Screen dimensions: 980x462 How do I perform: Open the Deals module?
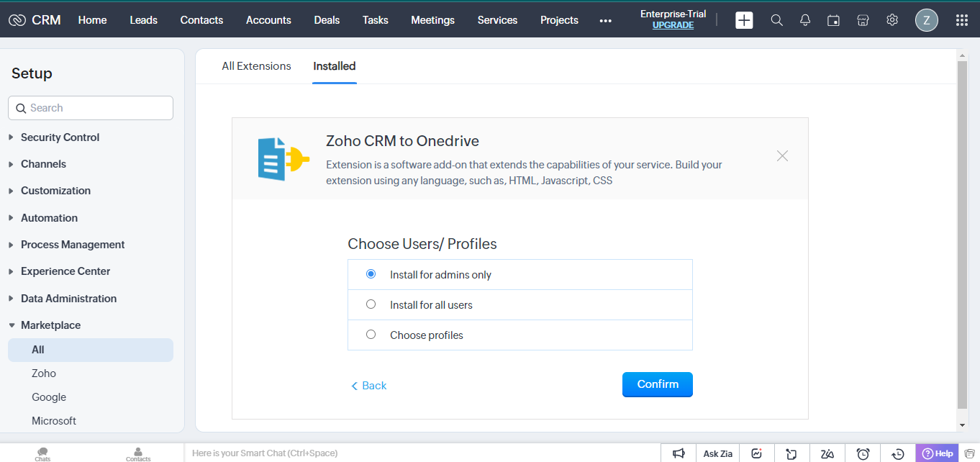[x=327, y=20]
